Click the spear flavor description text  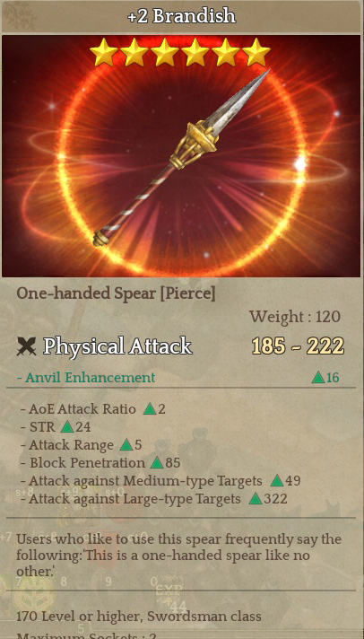click(178, 555)
